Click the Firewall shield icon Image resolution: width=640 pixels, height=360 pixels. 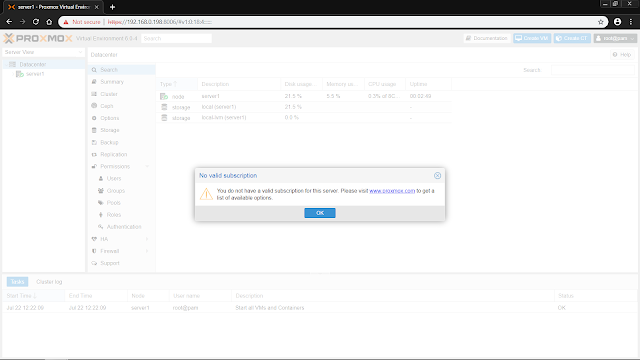[x=94, y=251]
